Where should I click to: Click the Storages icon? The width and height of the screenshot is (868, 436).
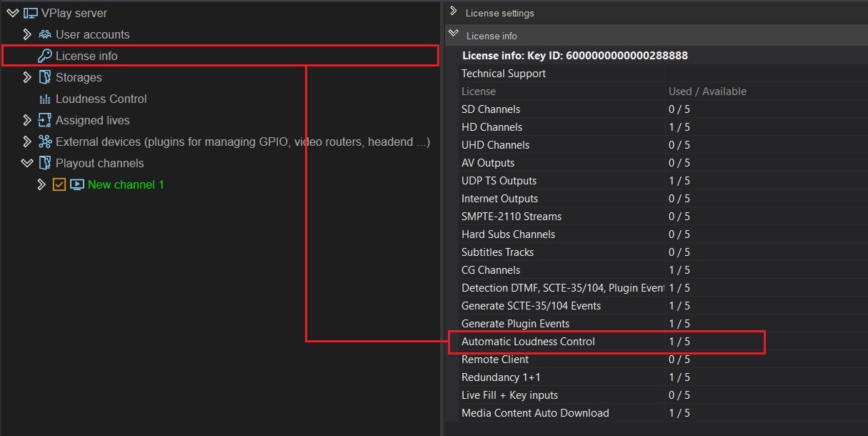44,77
